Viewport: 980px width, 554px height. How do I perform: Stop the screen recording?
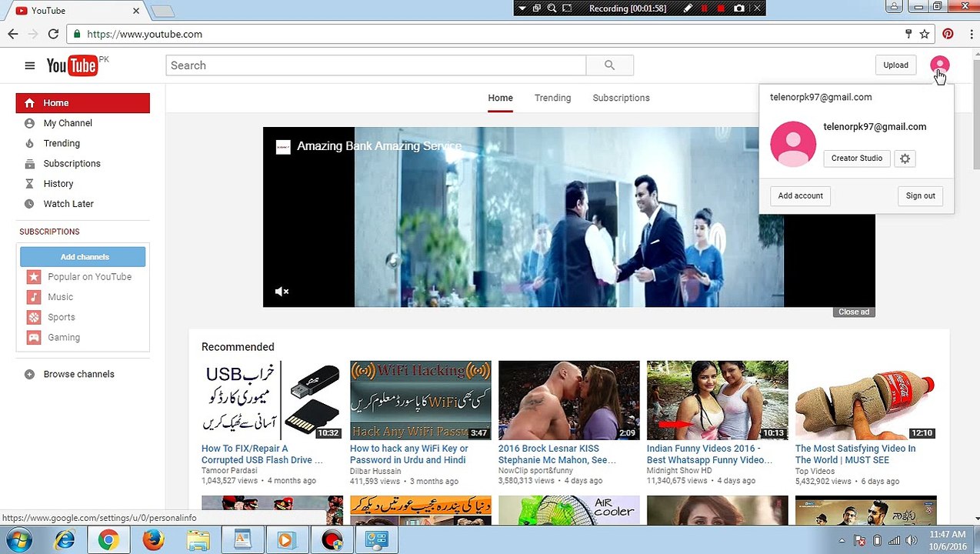click(x=721, y=8)
